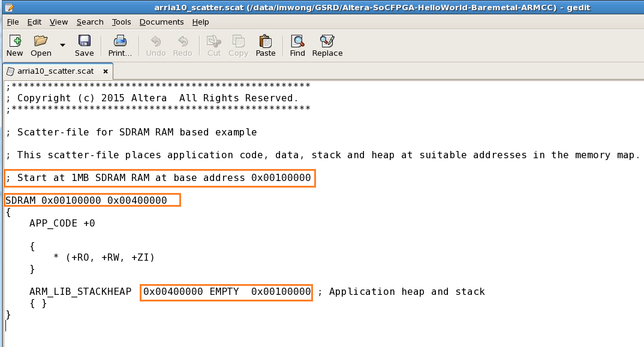Select the arria10_scatter.scat tab
This screenshot has width=644, height=347.
(x=55, y=71)
